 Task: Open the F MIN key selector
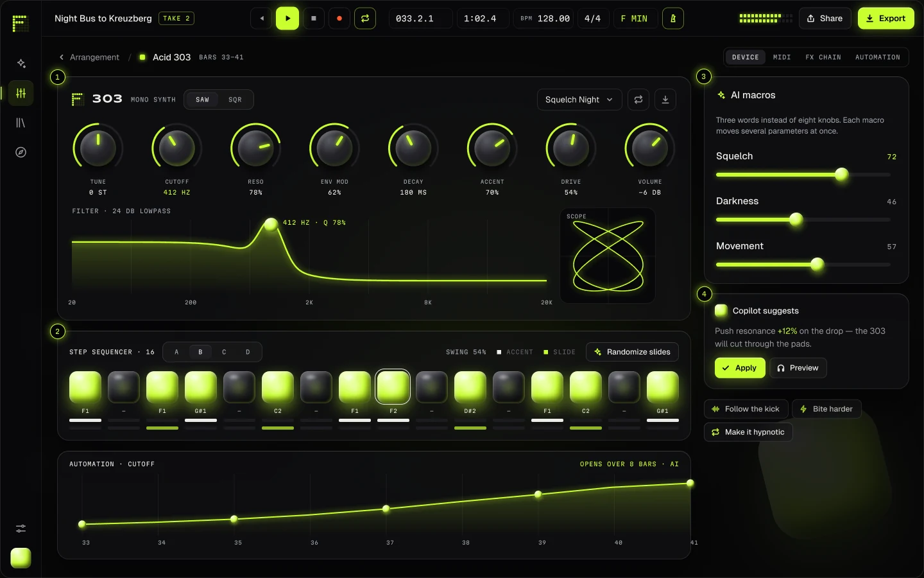point(635,19)
